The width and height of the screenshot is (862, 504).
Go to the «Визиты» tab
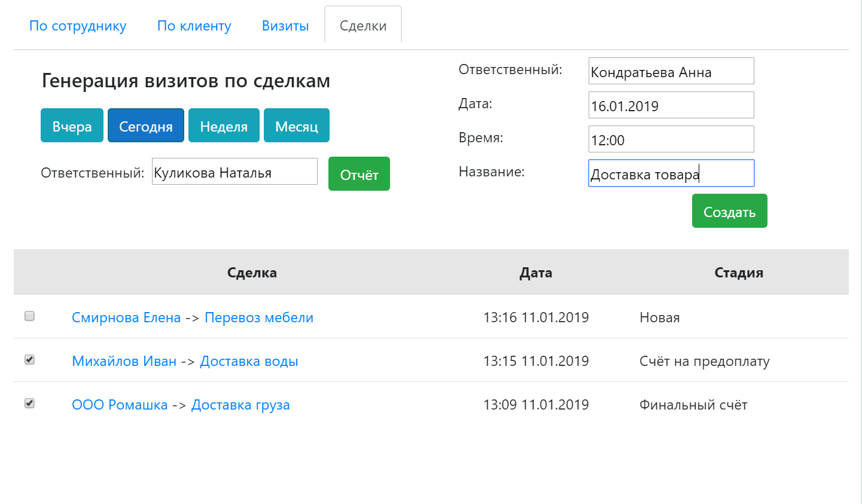(x=285, y=26)
